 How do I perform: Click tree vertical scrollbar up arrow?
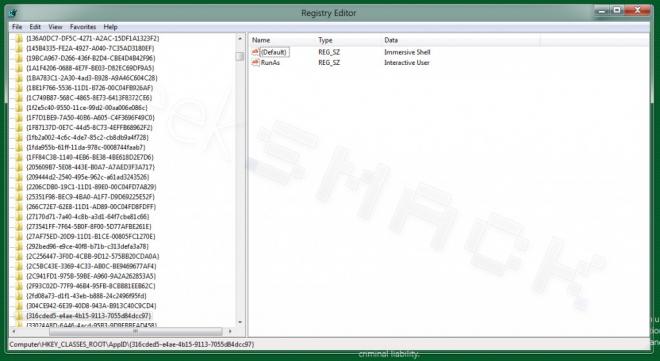coord(240,38)
